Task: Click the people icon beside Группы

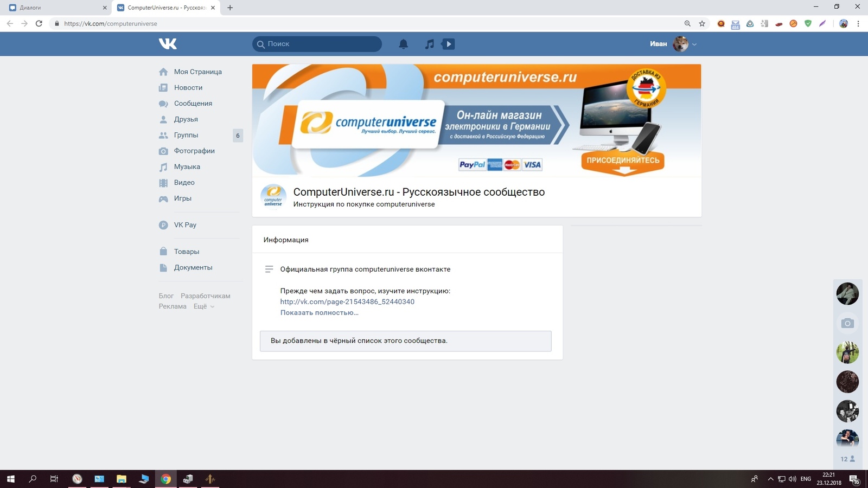Action: tap(163, 135)
